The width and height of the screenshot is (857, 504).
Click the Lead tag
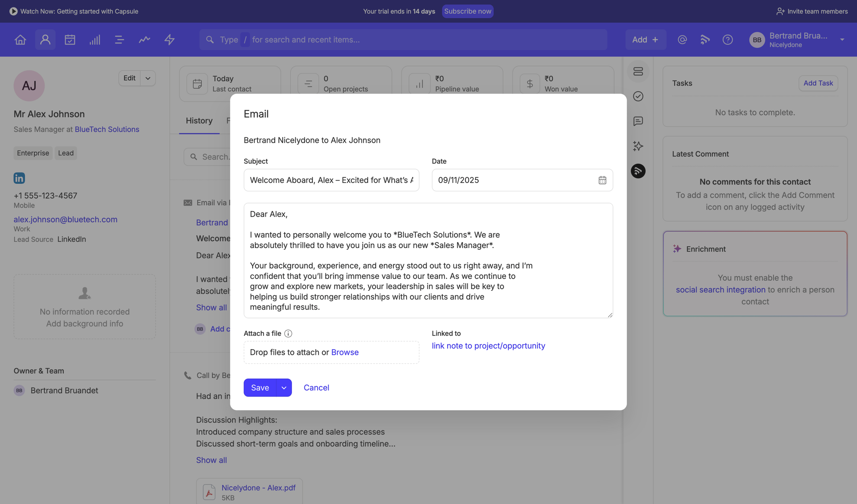coord(66,153)
